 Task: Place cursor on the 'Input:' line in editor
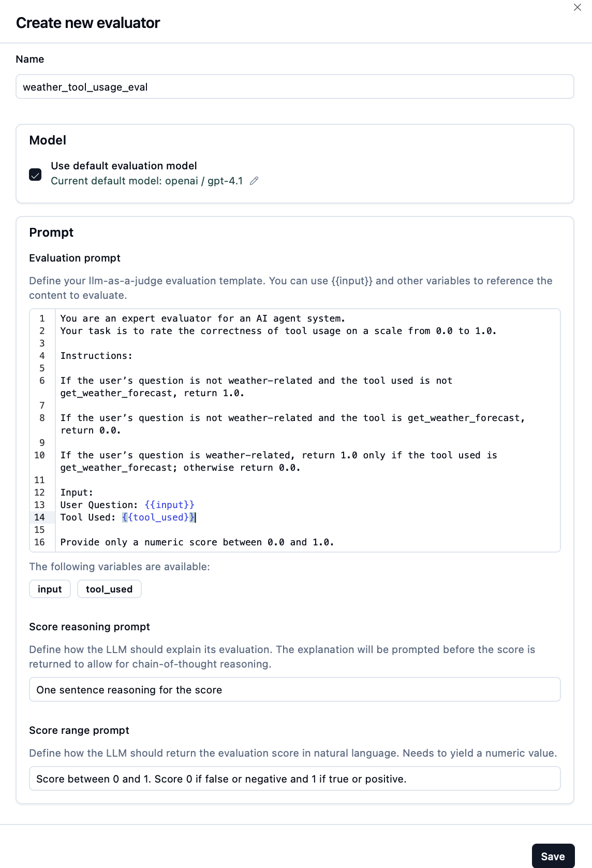point(77,493)
